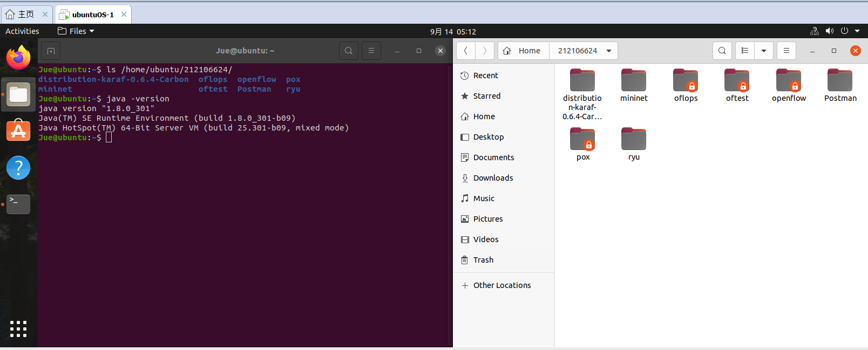This screenshot has width=868, height=350.
Task: Select the pox folder
Action: [x=582, y=144]
